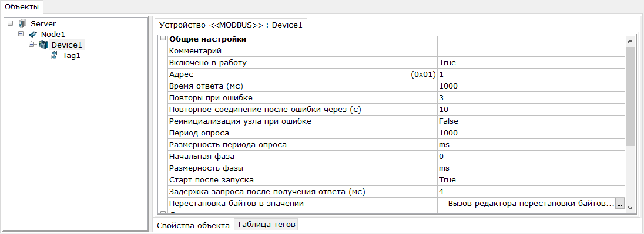Collapse the Device1 tree node
The height and width of the screenshot is (234, 644).
(31, 44)
